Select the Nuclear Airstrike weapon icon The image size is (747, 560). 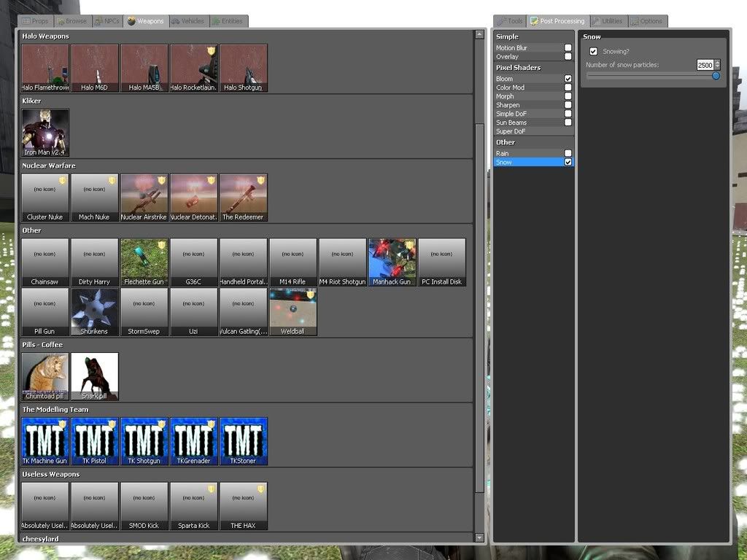click(x=144, y=196)
